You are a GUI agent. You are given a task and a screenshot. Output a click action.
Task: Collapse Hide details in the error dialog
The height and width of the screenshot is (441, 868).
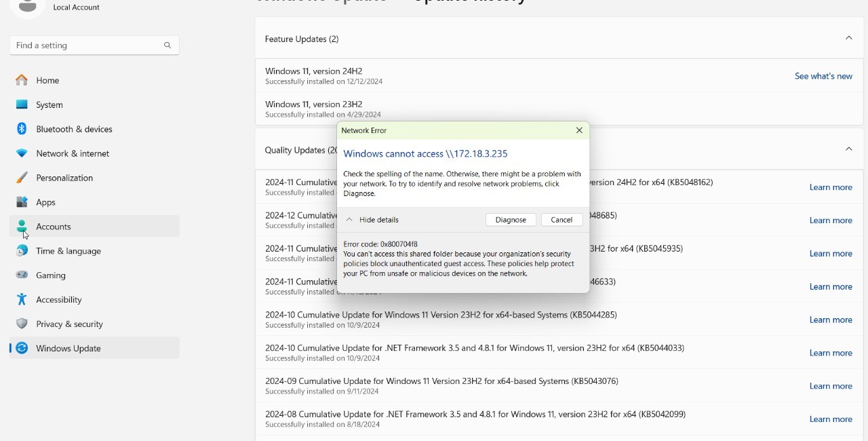click(x=372, y=220)
